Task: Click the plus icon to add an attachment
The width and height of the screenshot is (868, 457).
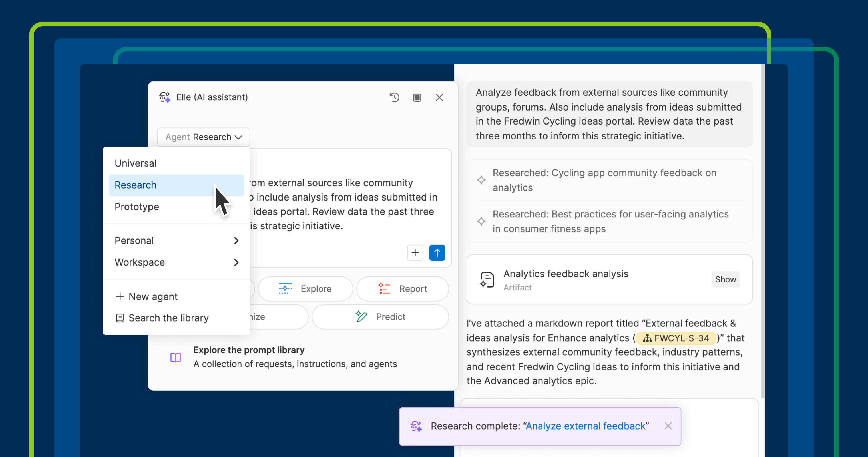Action: (415, 253)
